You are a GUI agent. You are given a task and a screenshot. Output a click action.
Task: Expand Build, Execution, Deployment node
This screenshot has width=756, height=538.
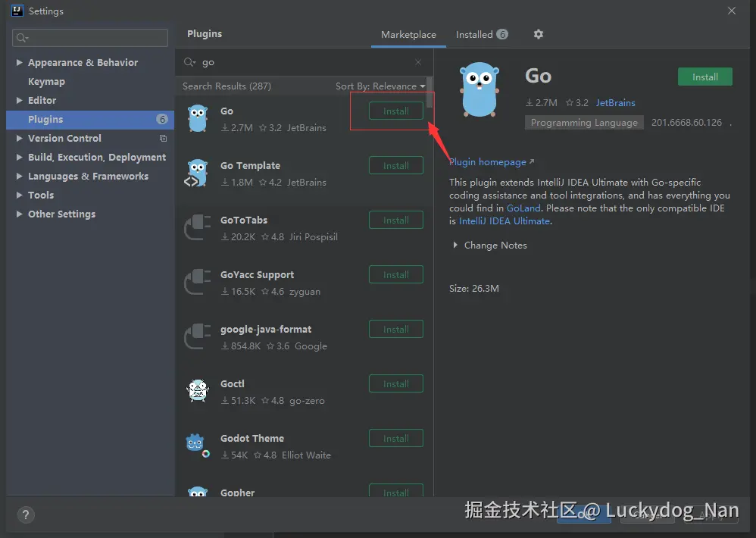(x=19, y=157)
